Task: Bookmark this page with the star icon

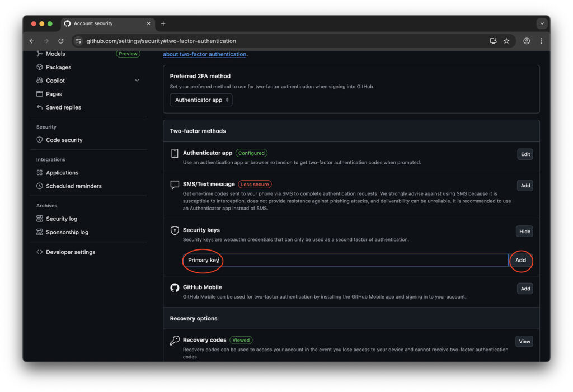Action: pos(506,41)
